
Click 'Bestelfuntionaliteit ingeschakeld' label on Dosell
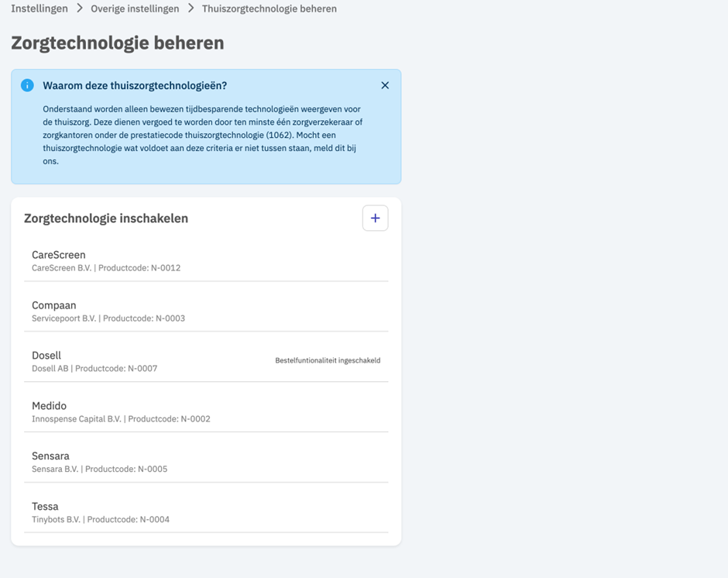pyautogui.click(x=328, y=360)
